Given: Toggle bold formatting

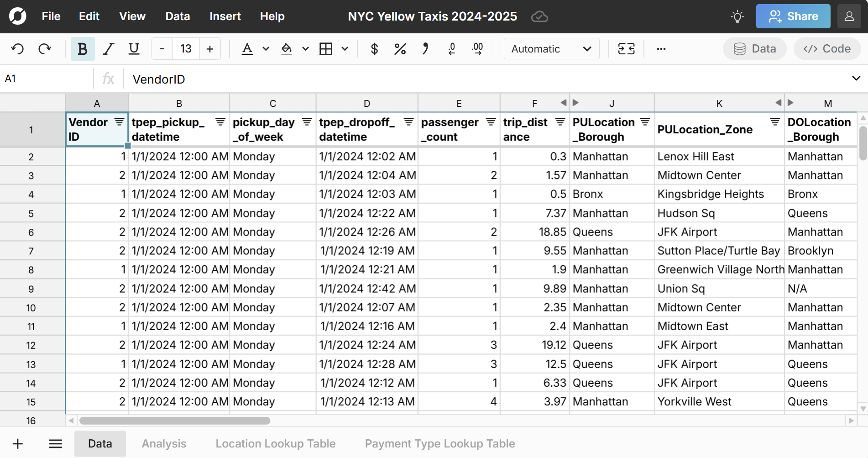Looking at the screenshot, I should click(x=83, y=49).
